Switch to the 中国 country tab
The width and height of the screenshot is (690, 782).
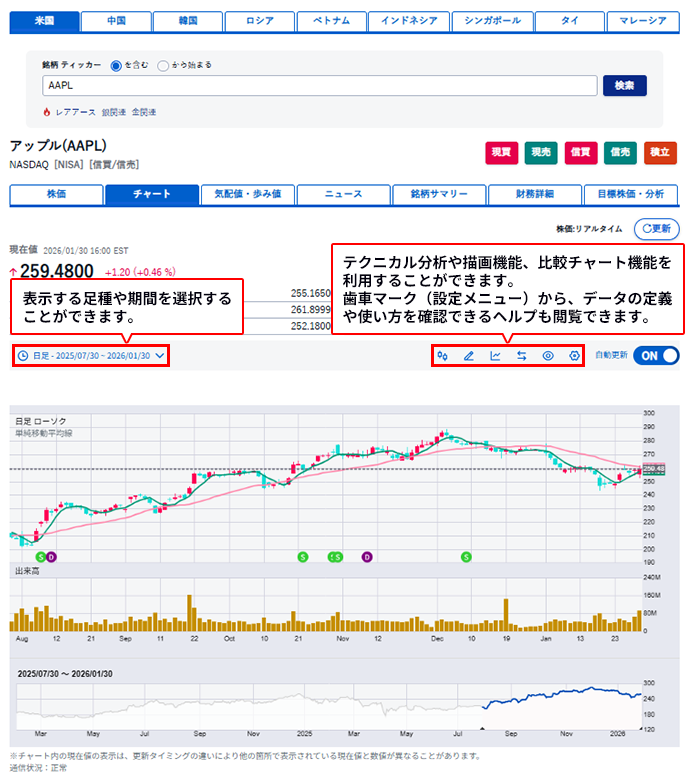(116, 21)
